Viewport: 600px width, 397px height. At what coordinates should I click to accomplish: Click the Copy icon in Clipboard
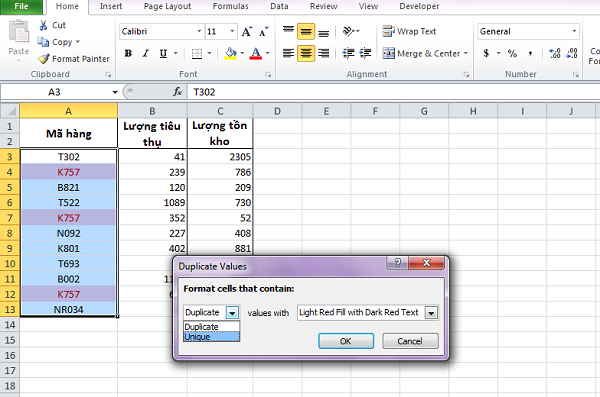[x=43, y=42]
